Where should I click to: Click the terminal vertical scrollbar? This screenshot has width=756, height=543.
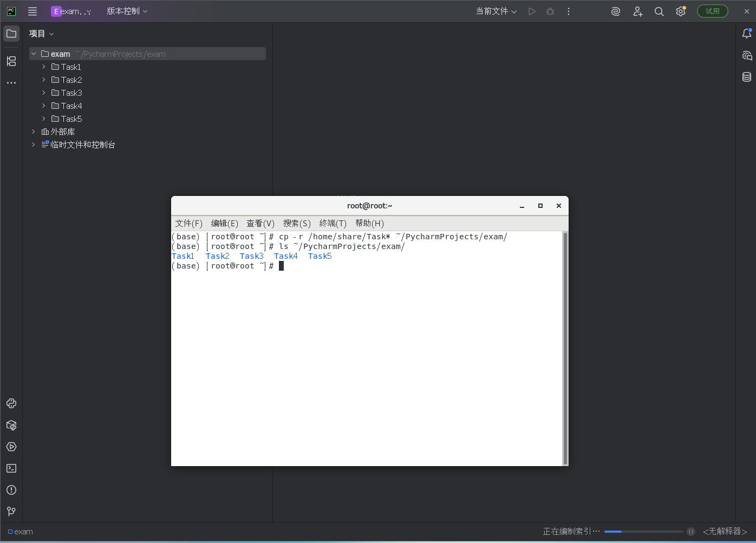coord(565,348)
